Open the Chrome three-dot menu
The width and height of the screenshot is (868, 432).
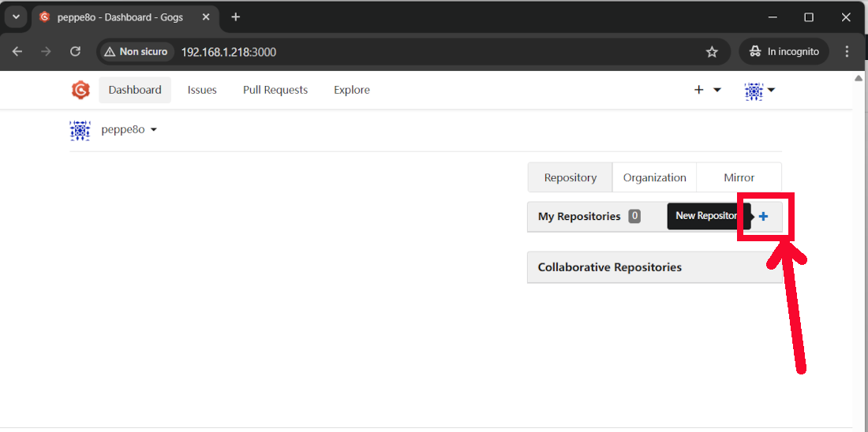point(847,52)
